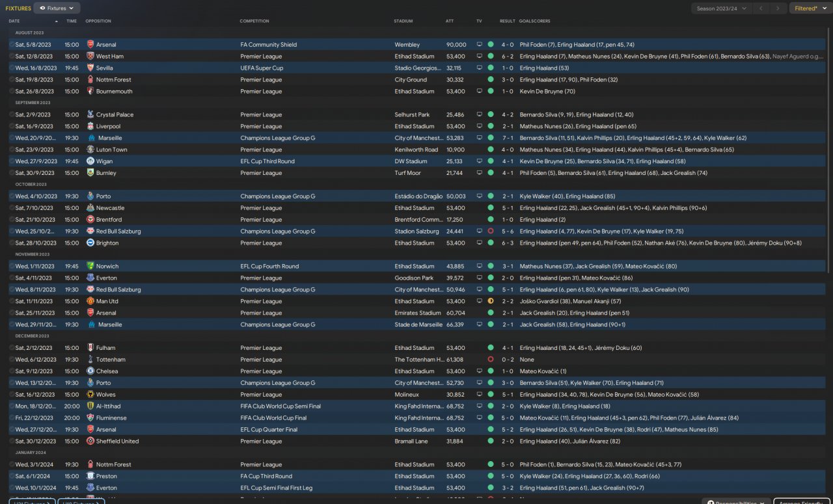Select the Luton Town crest icon
This screenshot has width=833, height=504.
tap(90, 150)
